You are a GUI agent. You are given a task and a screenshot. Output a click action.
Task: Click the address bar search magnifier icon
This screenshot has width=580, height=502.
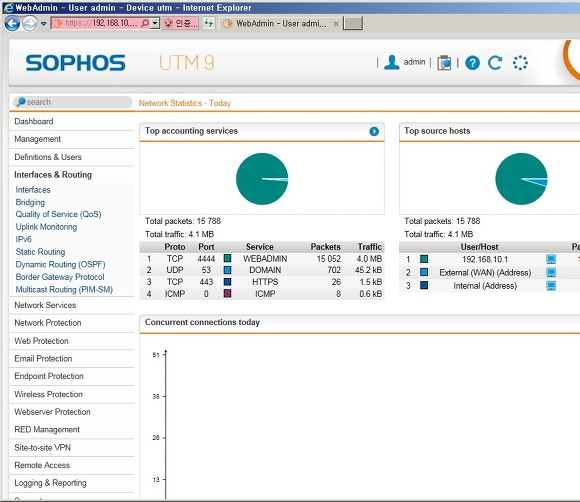click(x=145, y=23)
